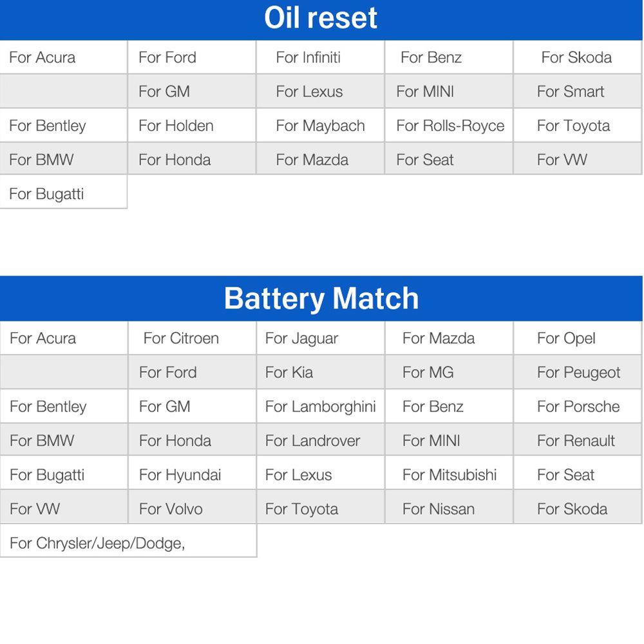Click For Maybach in Oil reset
644x644 pixels.
[x=320, y=126]
